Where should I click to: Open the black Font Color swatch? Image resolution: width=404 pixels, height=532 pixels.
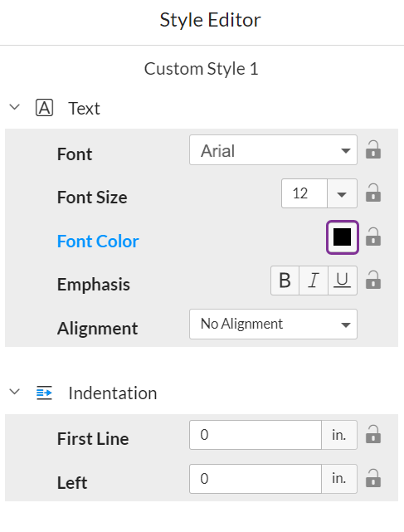343,237
